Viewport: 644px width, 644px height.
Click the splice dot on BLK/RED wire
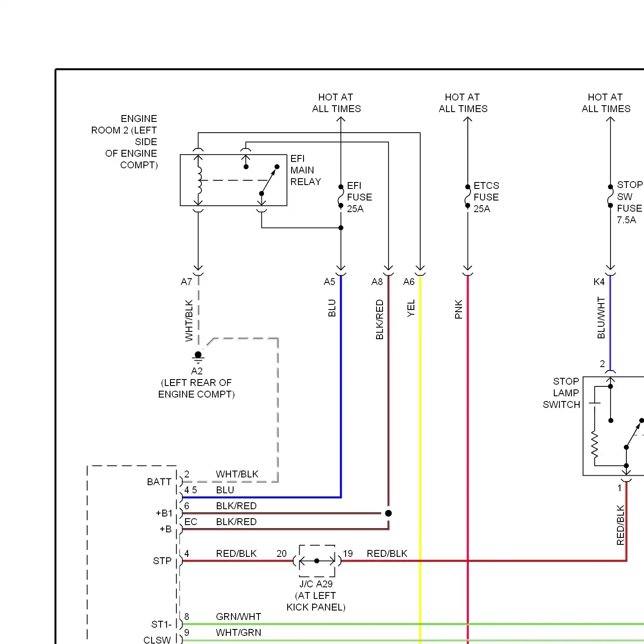point(389,513)
